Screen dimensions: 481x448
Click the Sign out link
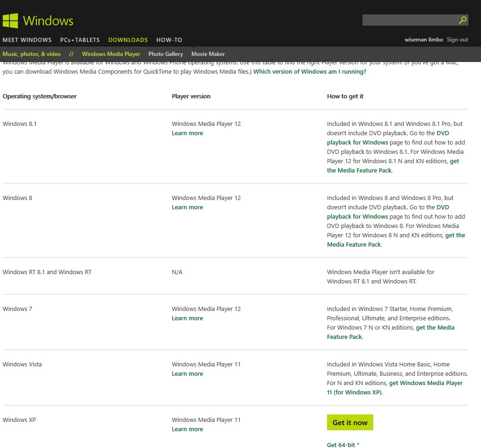click(457, 40)
